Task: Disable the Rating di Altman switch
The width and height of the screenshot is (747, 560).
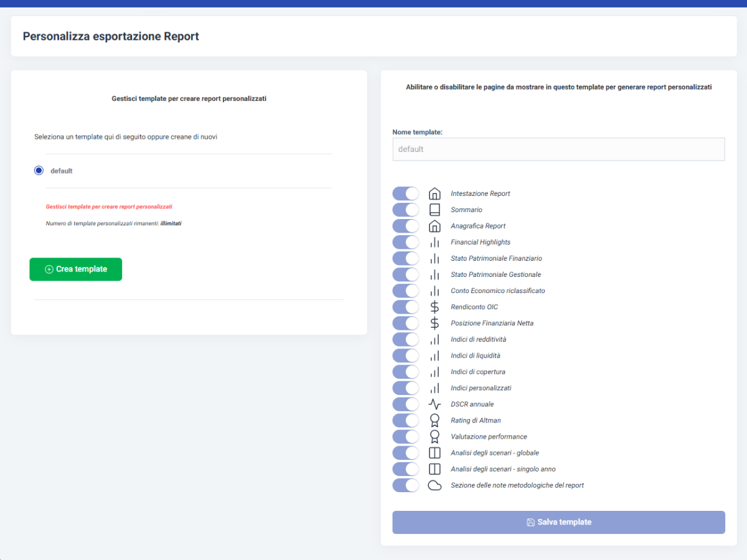Action: click(x=406, y=420)
